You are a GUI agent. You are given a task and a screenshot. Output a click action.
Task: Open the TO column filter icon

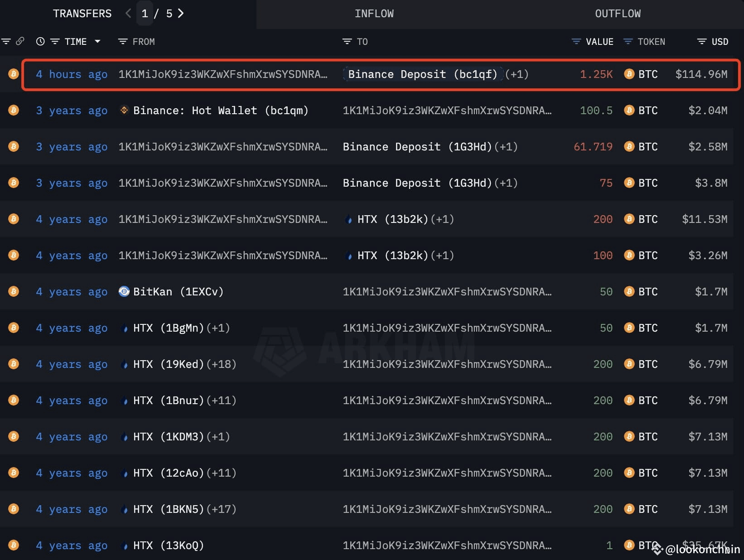[347, 42]
